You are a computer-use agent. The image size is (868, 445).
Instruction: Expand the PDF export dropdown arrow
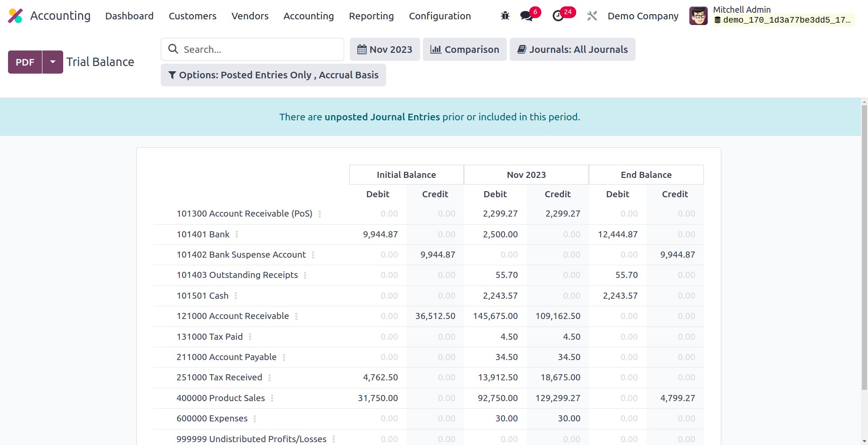(x=53, y=62)
